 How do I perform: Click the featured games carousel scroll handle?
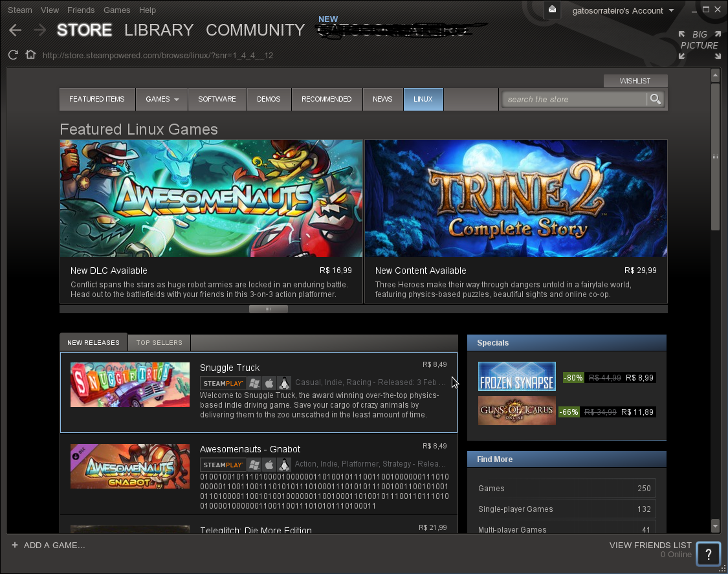click(x=269, y=309)
